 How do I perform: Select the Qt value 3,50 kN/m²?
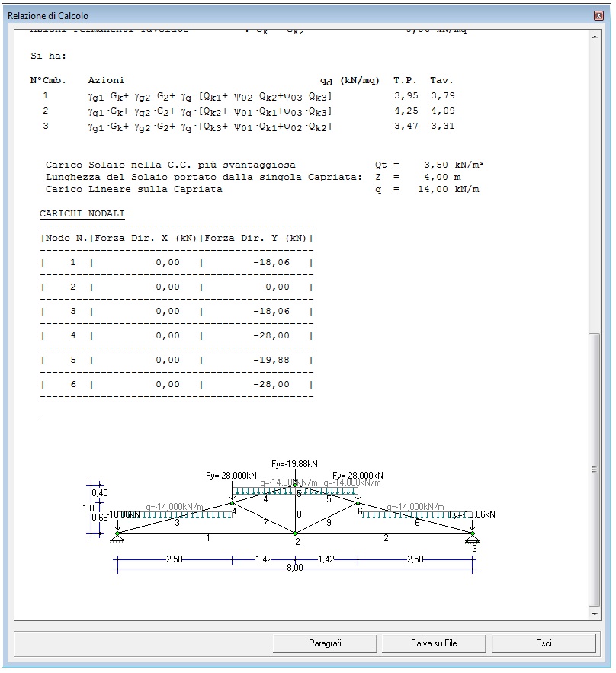[x=454, y=165]
